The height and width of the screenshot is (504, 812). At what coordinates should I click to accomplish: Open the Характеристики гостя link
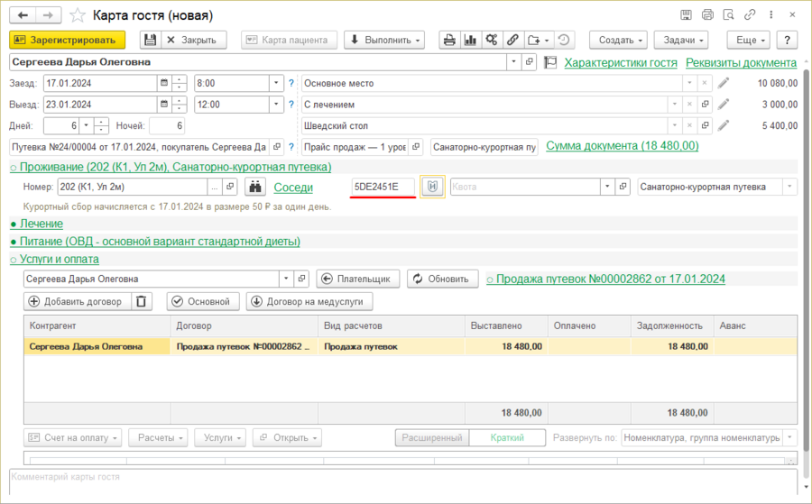coord(621,62)
